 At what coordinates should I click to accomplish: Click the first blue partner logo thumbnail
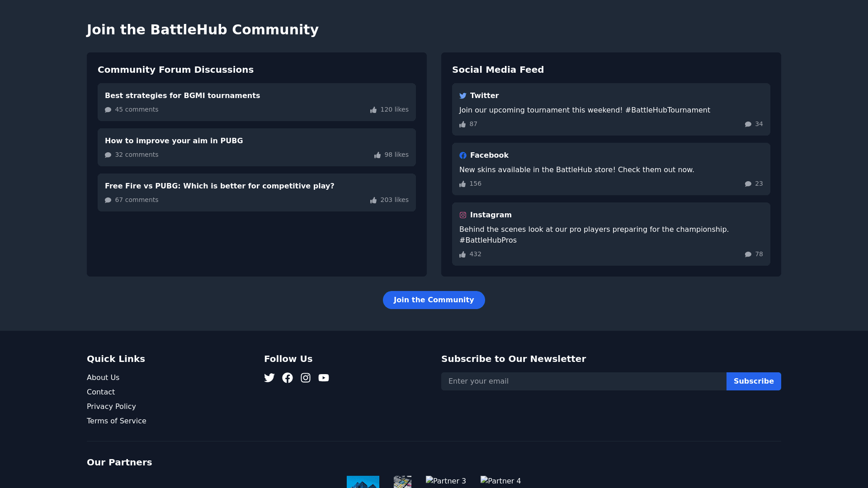[363, 482]
